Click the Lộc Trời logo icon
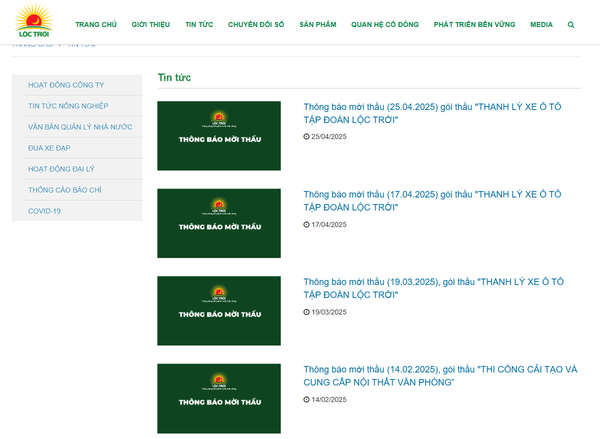 pyautogui.click(x=31, y=21)
